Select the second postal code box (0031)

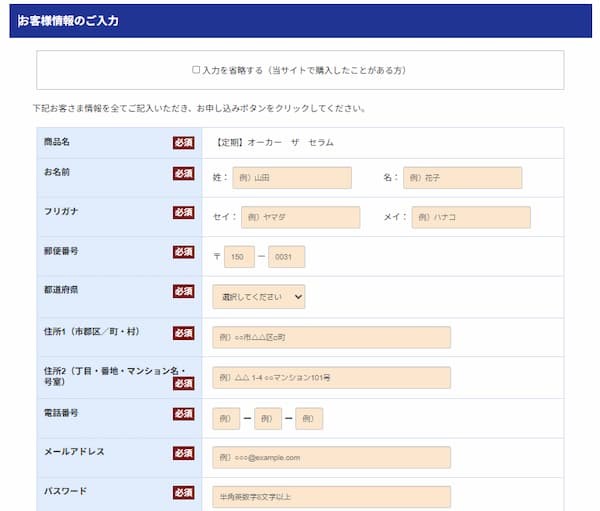coord(286,257)
